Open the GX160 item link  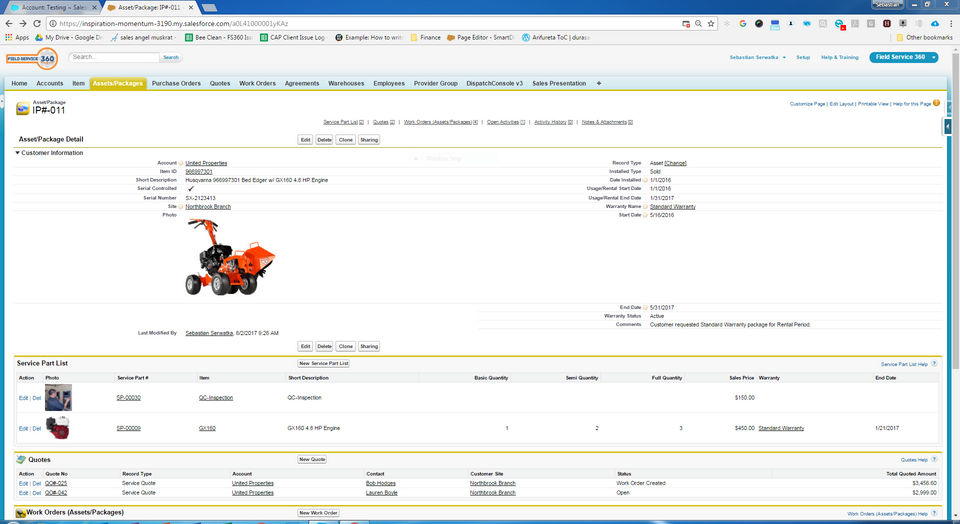207,429
